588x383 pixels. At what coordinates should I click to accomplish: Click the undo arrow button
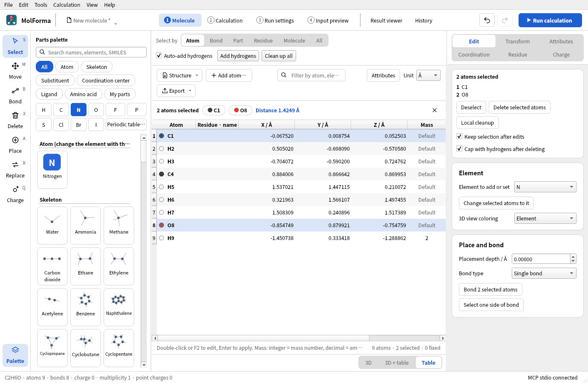point(487,20)
